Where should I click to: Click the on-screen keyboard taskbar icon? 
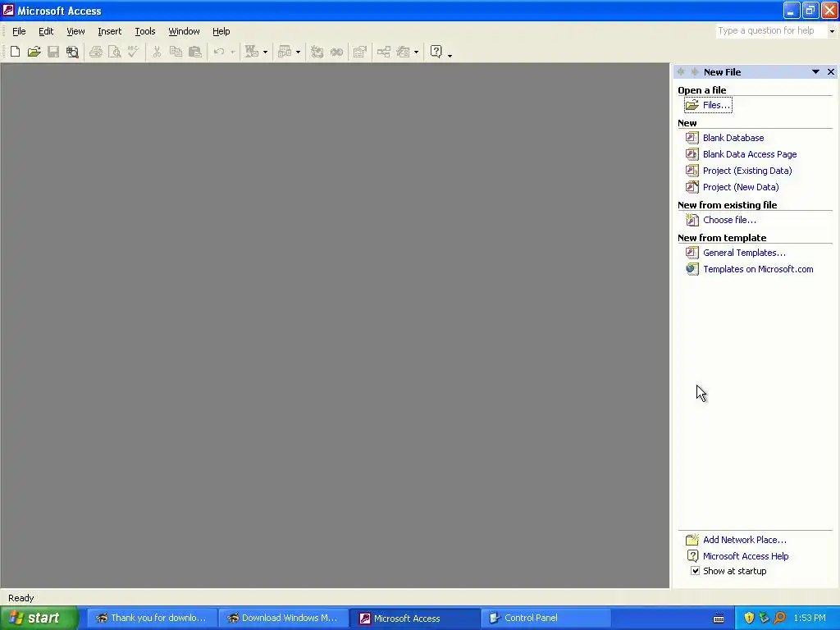coord(719,619)
